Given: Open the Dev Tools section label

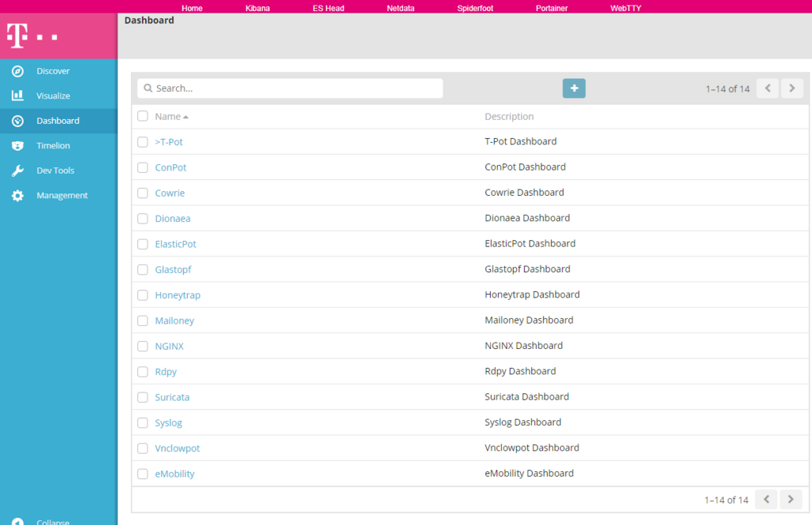Looking at the screenshot, I should (x=56, y=171).
